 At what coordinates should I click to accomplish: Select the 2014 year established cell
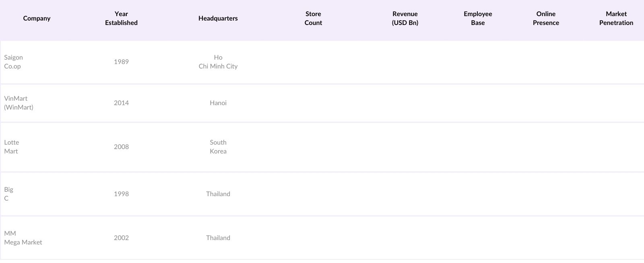coord(121,103)
